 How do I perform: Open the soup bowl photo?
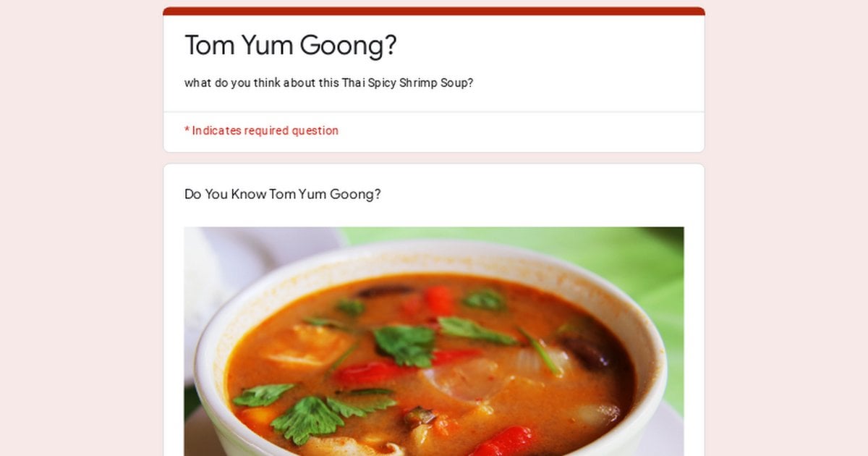pos(434,342)
